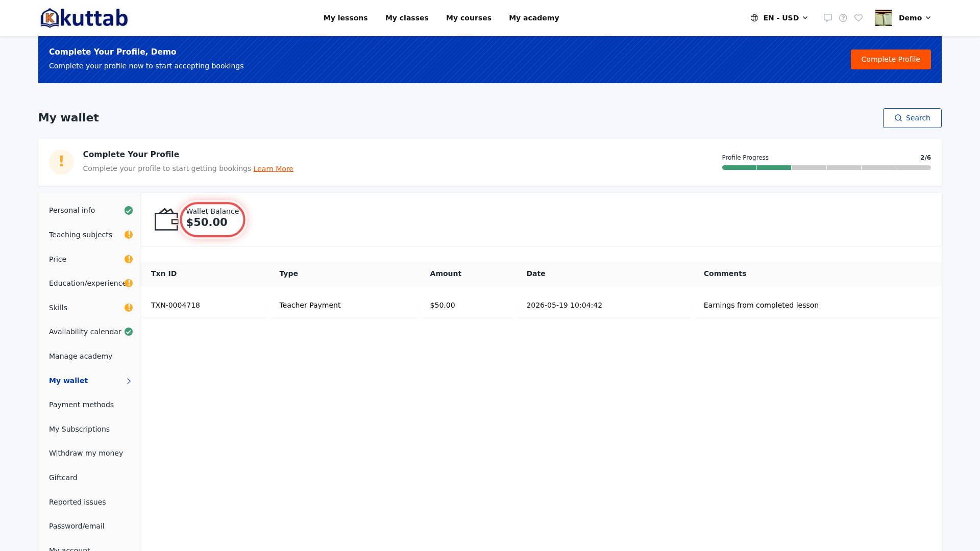Image resolution: width=980 pixels, height=551 pixels.
Task: Open My lessons menu
Action: coord(346,18)
